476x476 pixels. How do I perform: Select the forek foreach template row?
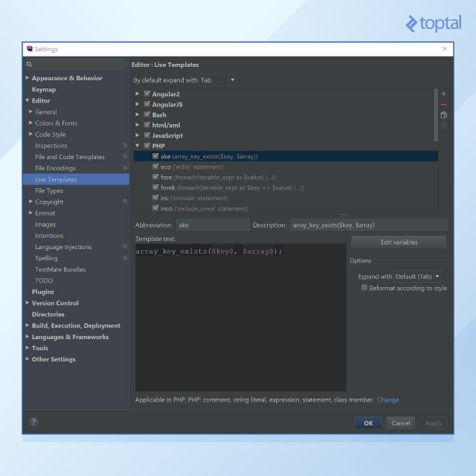286,187
